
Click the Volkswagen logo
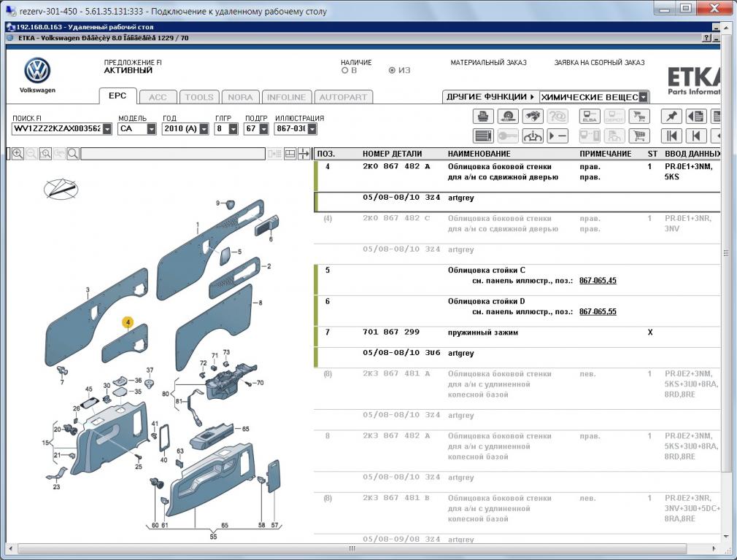37,71
